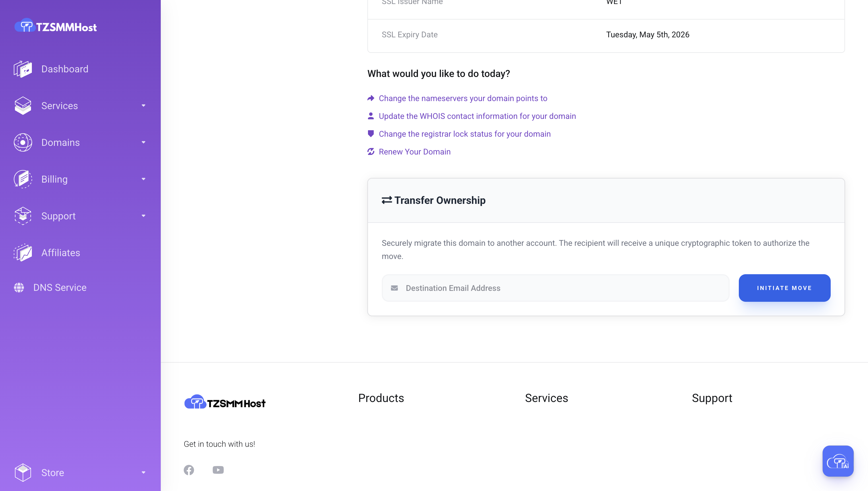This screenshot has width=868, height=491.
Task: Open the Facebook social icon in footer
Action: [x=189, y=470]
